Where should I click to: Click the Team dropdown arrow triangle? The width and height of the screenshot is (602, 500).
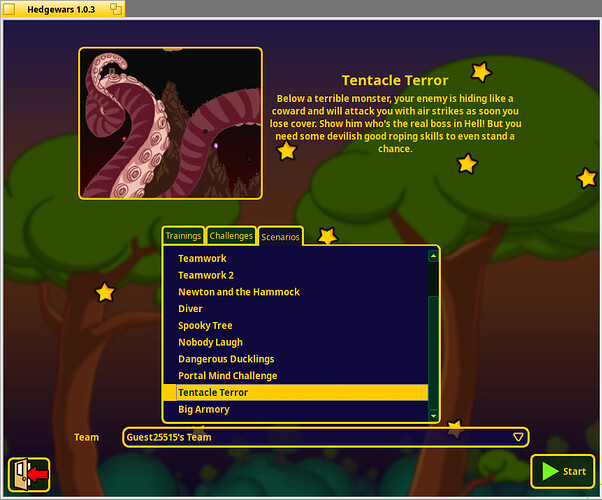click(x=518, y=437)
